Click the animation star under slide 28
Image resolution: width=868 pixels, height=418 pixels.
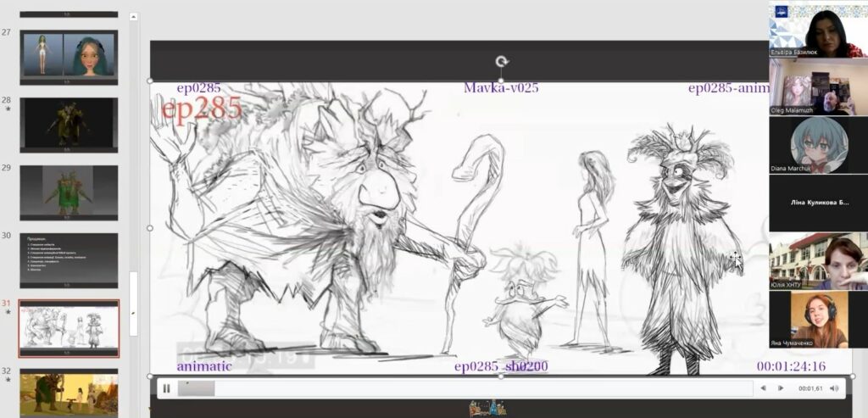(7, 109)
